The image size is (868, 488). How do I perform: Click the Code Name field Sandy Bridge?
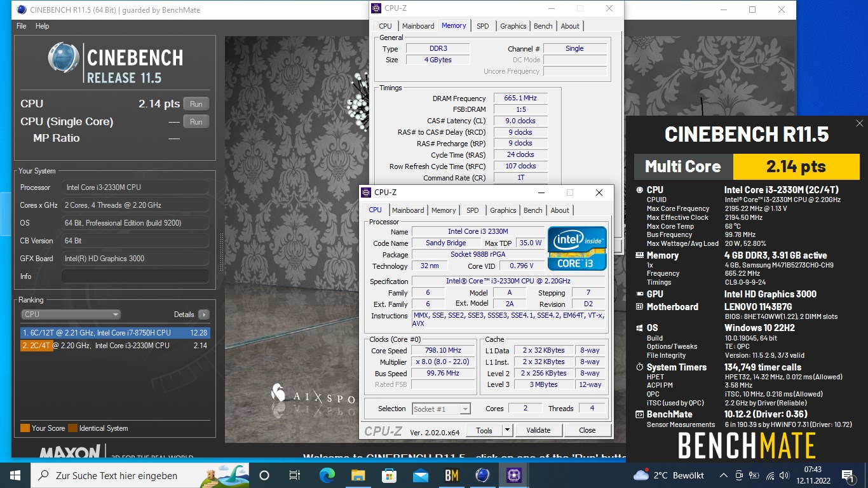click(446, 243)
